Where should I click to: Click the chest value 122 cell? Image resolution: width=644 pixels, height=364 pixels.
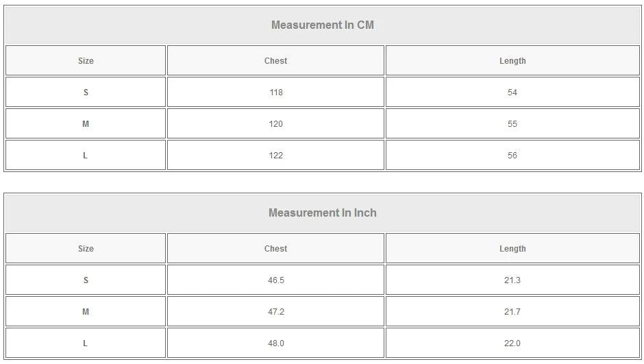[x=275, y=156]
